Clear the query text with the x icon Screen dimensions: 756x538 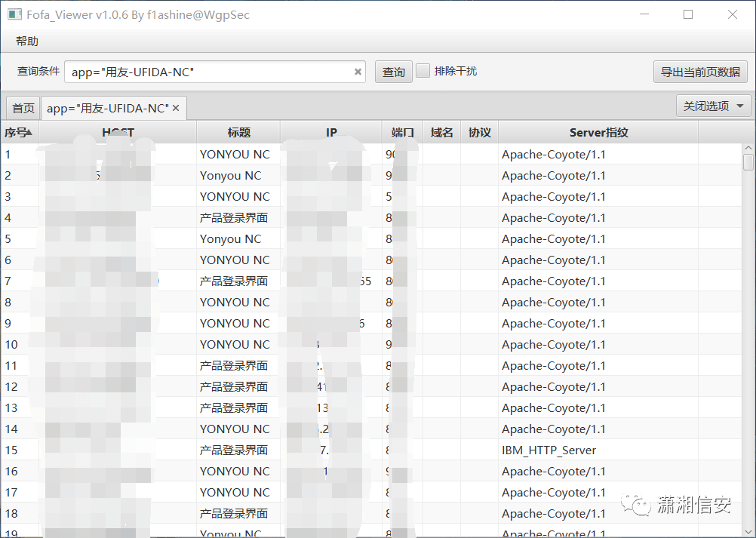(x=358, y=72)
